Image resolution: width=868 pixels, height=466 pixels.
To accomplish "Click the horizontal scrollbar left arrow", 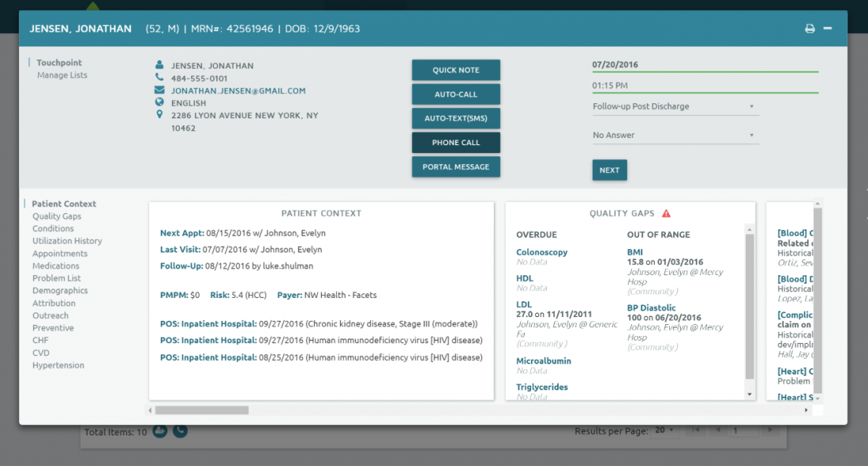I will 150,410.
